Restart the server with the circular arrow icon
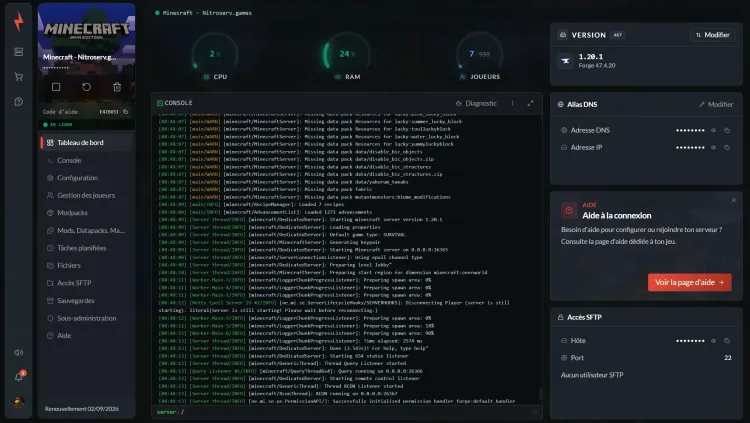 87,87
